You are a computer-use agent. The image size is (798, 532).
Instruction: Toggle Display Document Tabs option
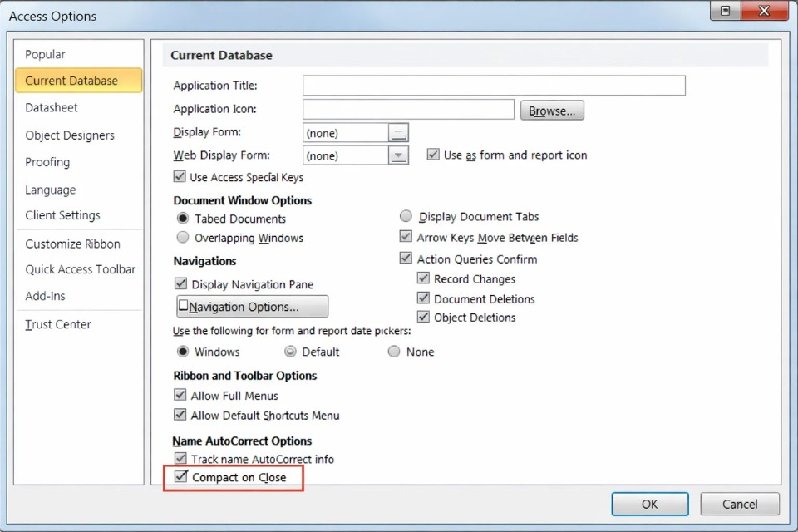tap(406, 217)
